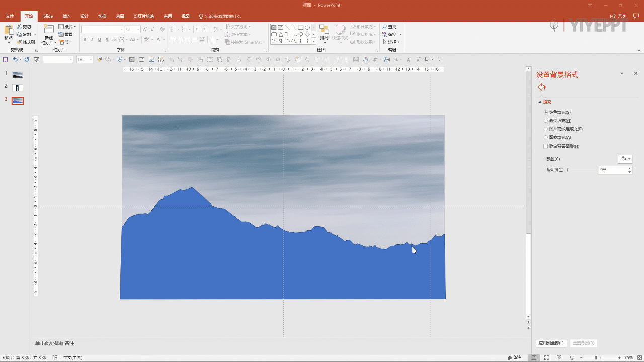Click the Find (查找) magnifier icon
The height and width of the screenshot is (362, 644).
coord(385,27)
